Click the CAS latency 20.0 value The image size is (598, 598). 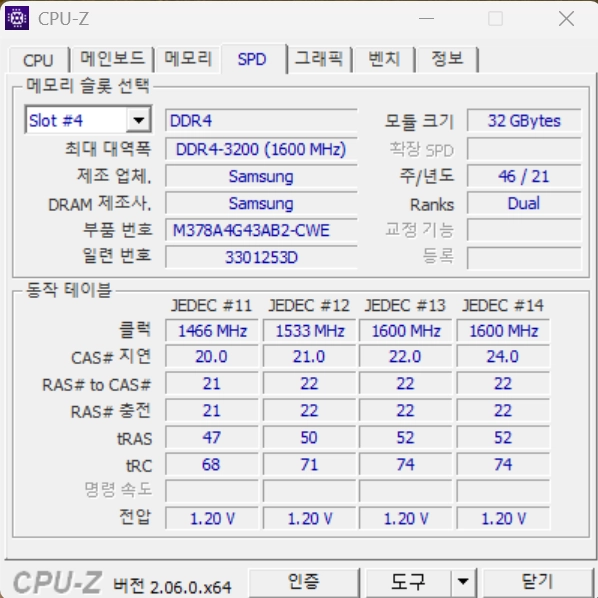(x=212, y=357)
